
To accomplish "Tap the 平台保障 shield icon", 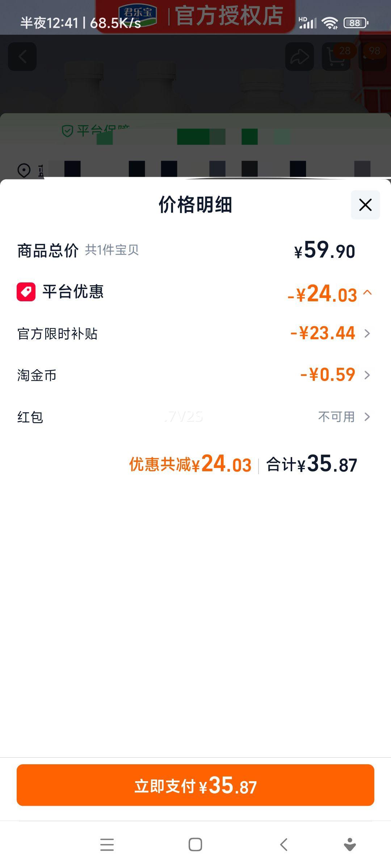I will 68,131.
